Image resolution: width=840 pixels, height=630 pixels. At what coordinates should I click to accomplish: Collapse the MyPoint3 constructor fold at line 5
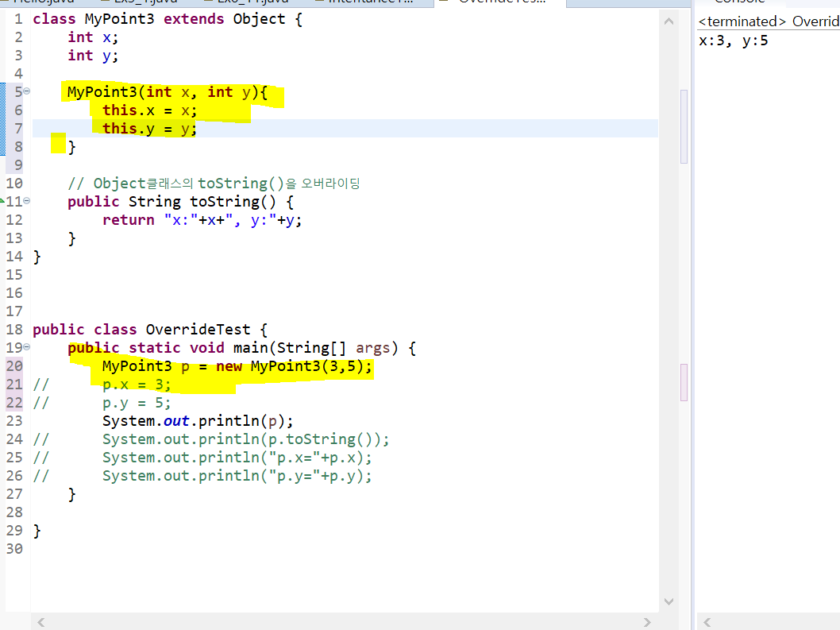(x=27, y=91)
